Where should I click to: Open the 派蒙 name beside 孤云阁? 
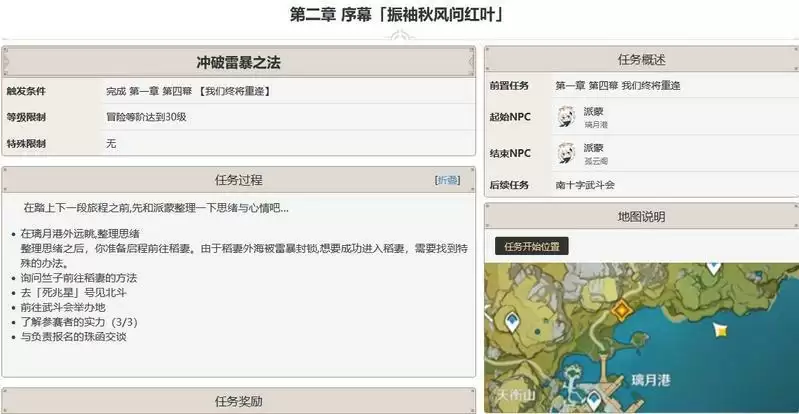coord(594,148)
